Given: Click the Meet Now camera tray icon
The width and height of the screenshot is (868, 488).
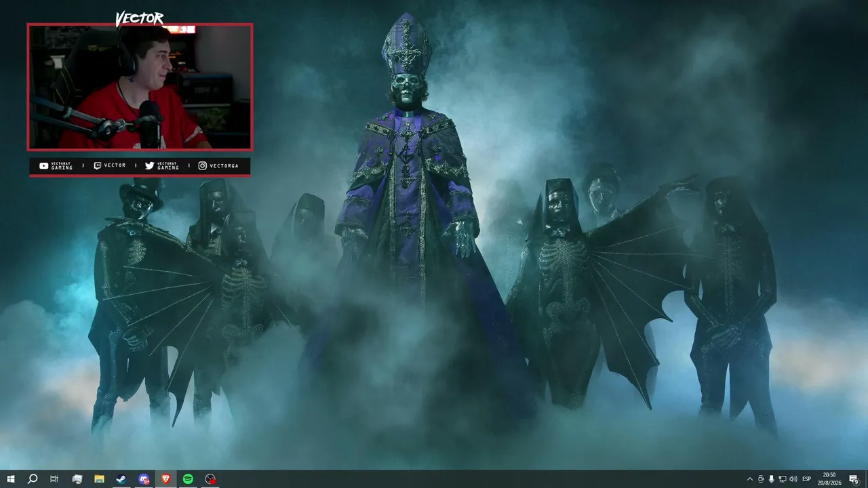Looking at the screenshot, I should pyautogui.click(x=761, y=479).
